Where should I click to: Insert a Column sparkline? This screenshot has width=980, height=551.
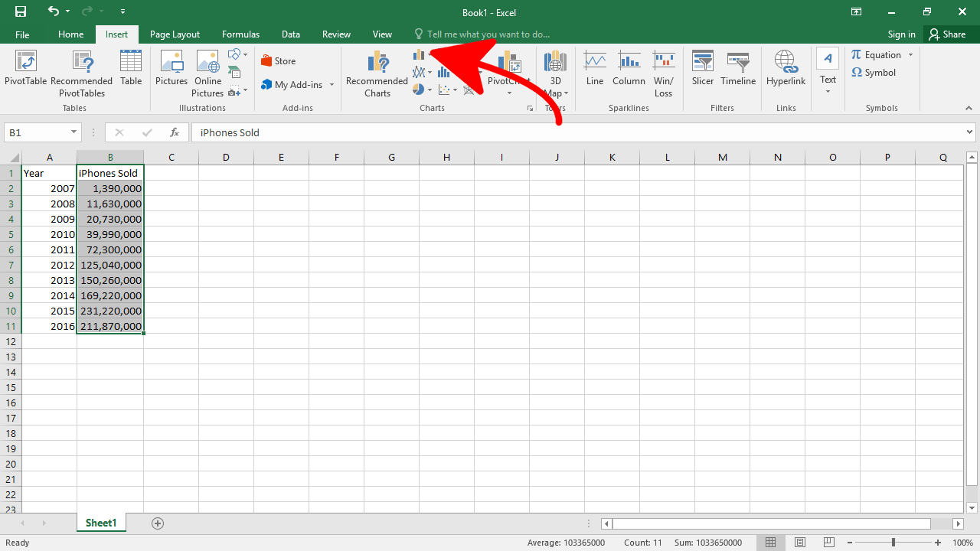pos(629,68)
